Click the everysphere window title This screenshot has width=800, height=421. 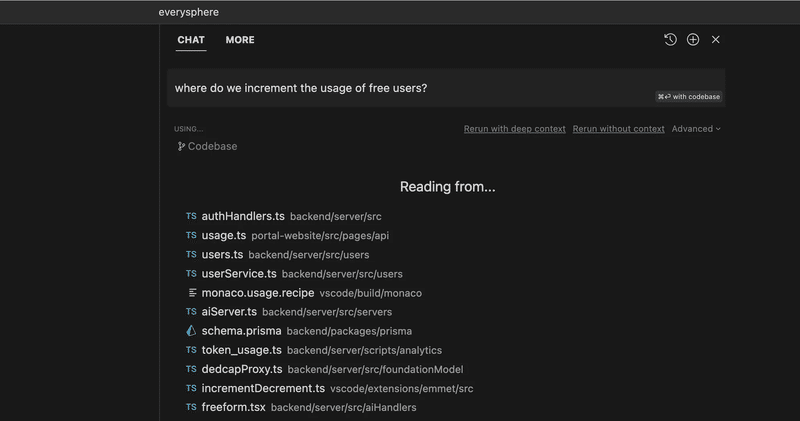[188, 12]
